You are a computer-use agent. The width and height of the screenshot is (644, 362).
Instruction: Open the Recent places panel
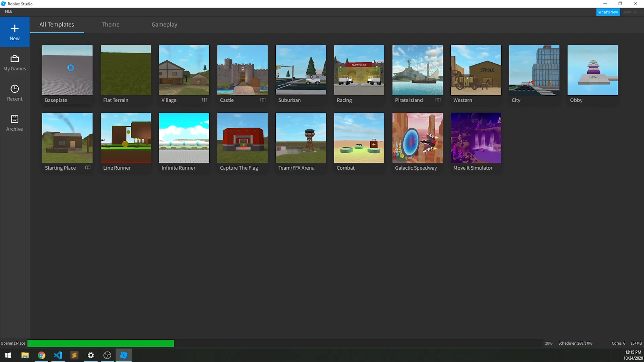pos(14,93)
